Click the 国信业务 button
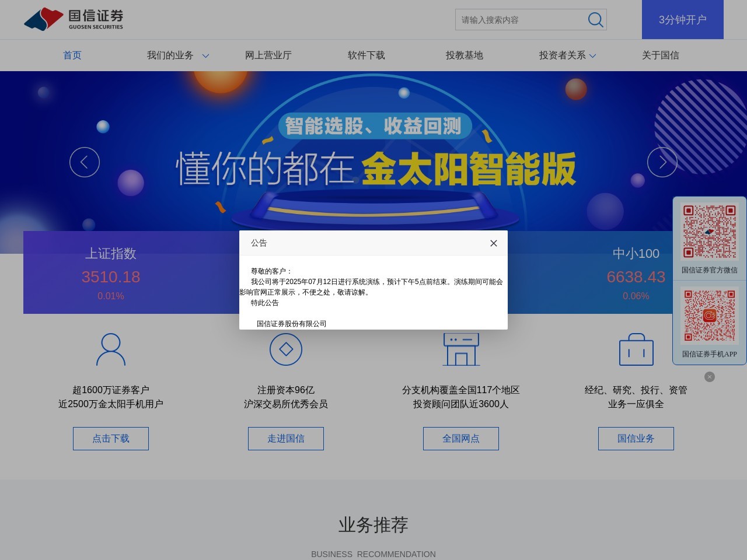 (x=636, y=439)
